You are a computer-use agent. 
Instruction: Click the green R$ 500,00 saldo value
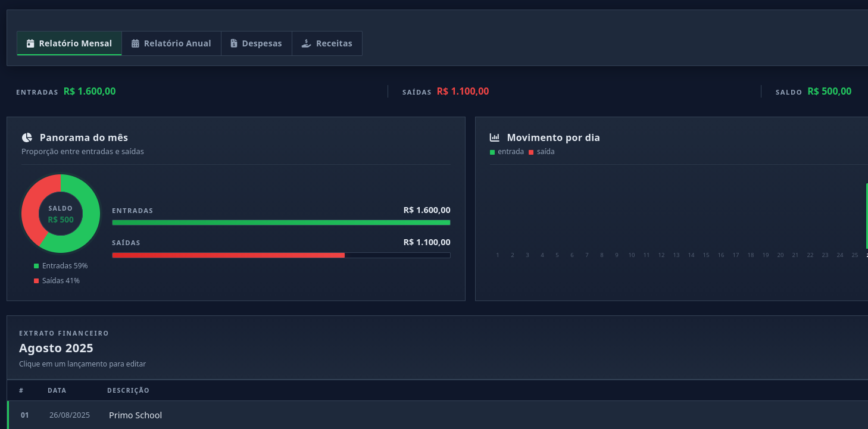[x=829, y=92]
